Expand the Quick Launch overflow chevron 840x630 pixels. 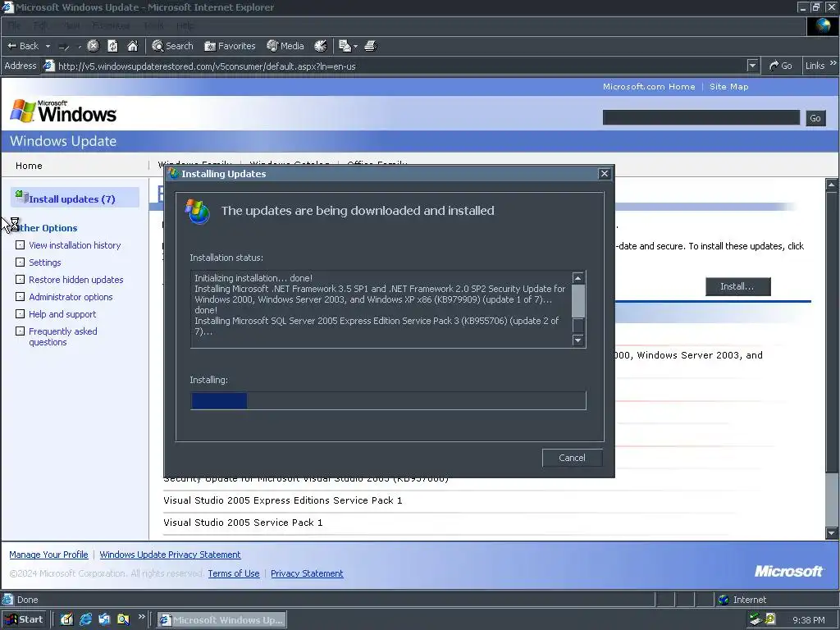click(x=141, y=617)
